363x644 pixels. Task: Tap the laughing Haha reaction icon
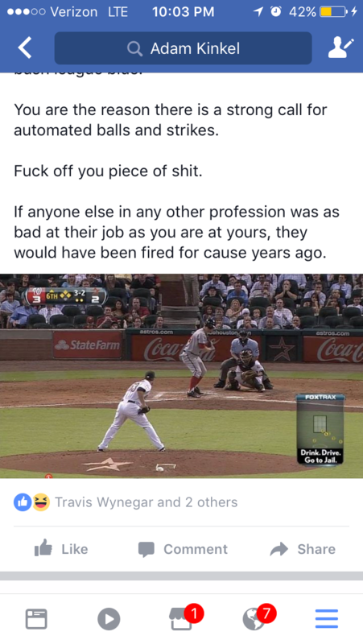click(x=41, y=502)
